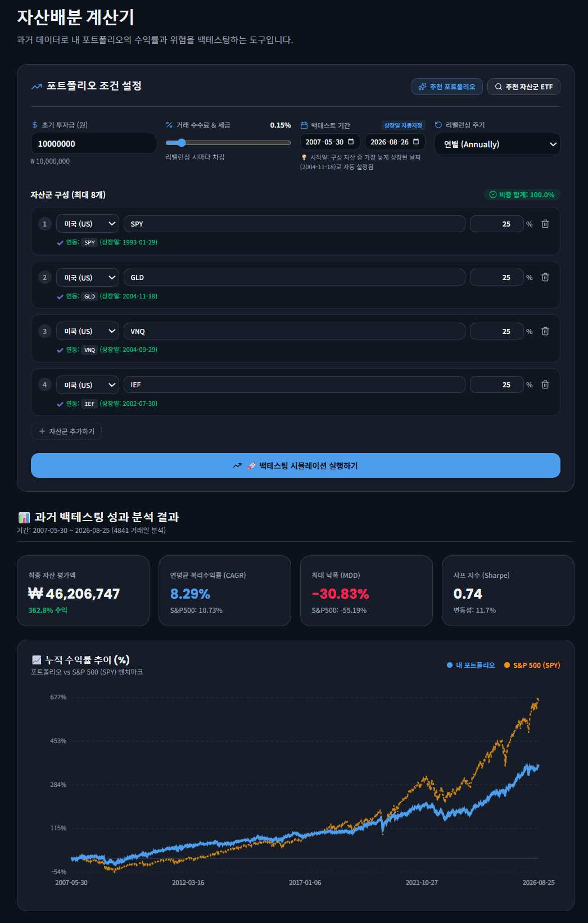Click the sparkle icon on 추천 포트폴리오
This screenshot has width=588, height=923.
click(x=423, y=87)
